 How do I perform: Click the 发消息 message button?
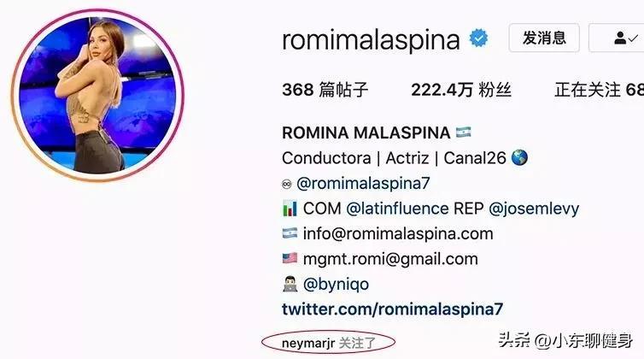544,38
